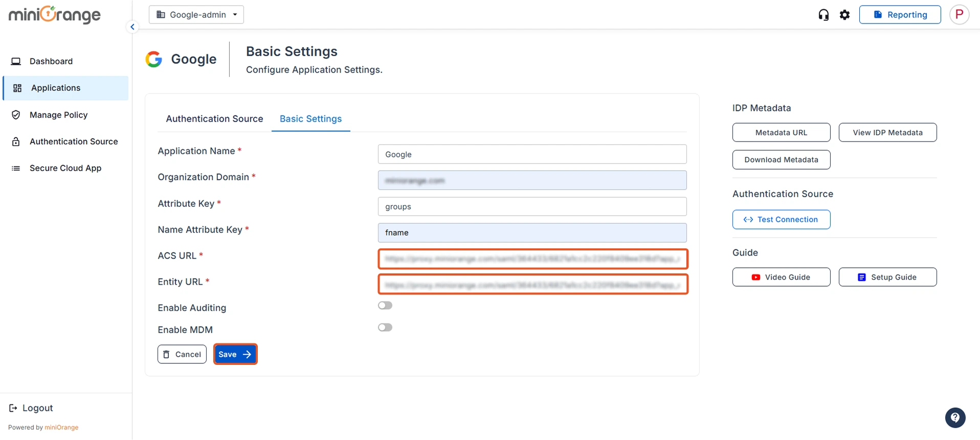
Task: Click the Reporting button
Action: [x=900, y=15]
